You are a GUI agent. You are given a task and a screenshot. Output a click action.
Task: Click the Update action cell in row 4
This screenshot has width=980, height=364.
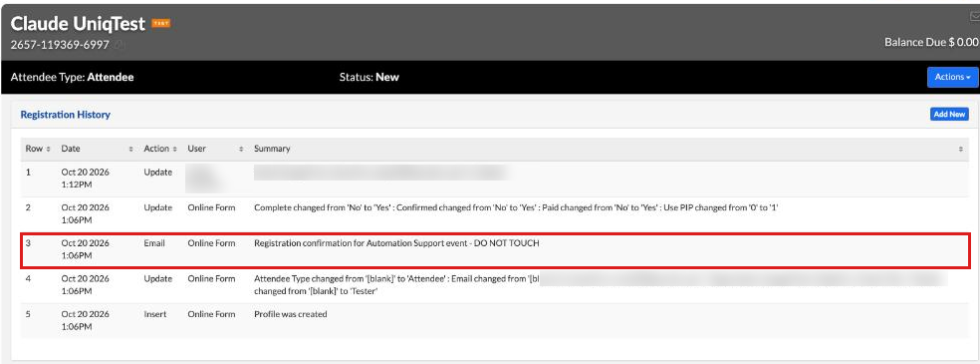click(x=158, y=279)
